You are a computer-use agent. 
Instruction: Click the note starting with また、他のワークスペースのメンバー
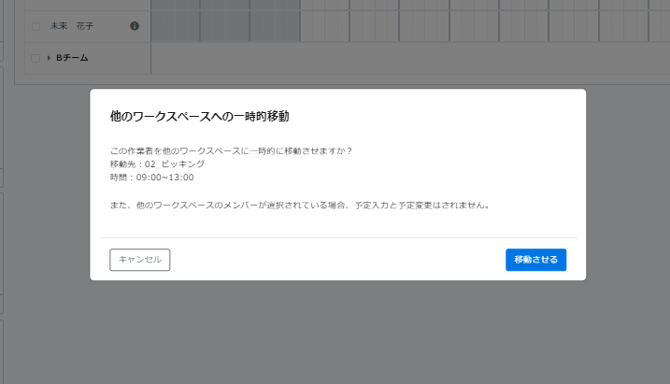click(300, 205)
